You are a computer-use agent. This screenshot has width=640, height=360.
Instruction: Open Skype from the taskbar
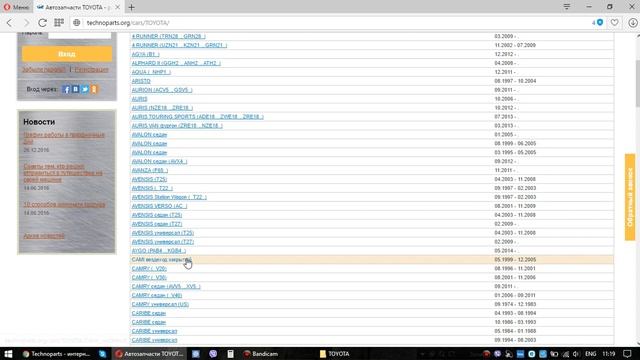102,354
